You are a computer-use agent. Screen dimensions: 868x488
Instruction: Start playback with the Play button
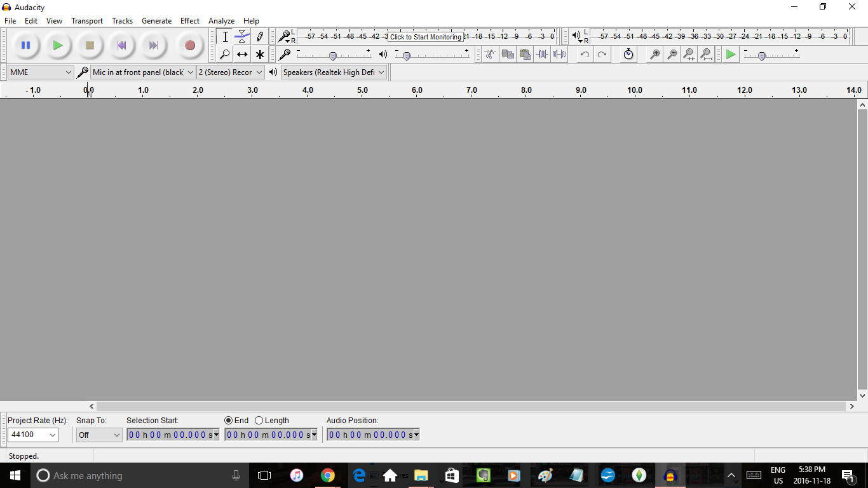[58, 45]
